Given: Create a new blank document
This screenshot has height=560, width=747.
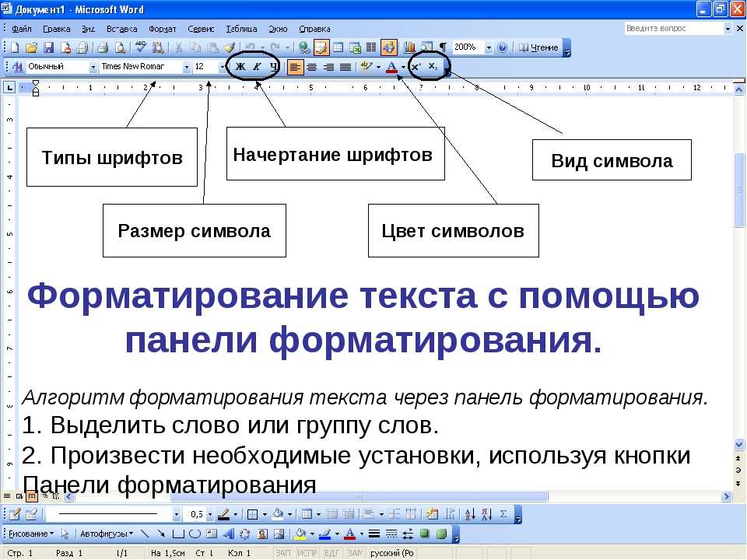Looking at the screenshot, I should point(15,47).
